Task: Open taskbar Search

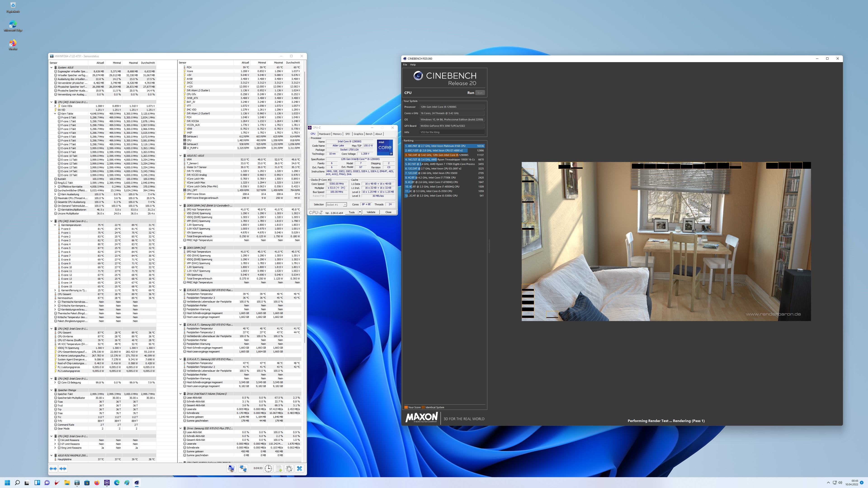Action: (17, 483)
